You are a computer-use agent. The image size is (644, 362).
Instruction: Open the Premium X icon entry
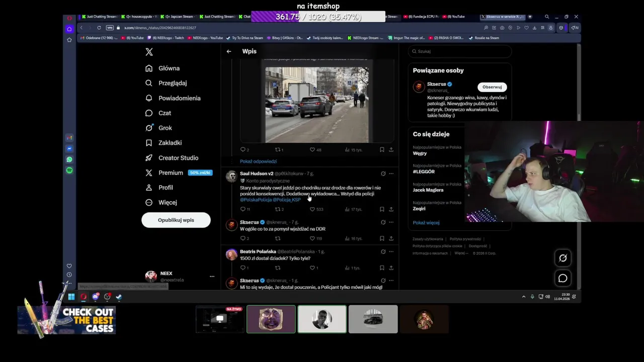(149, 172)
